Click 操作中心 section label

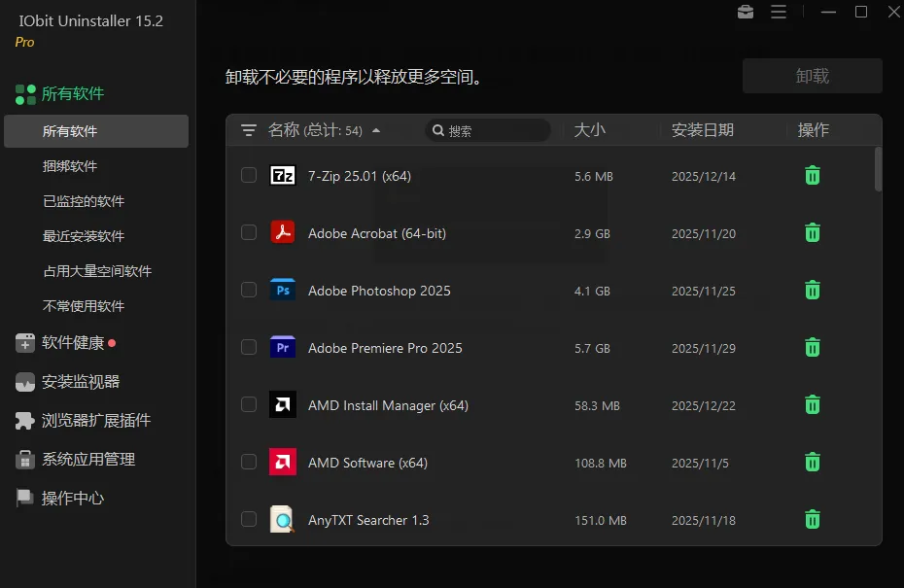tap(73, 498)
